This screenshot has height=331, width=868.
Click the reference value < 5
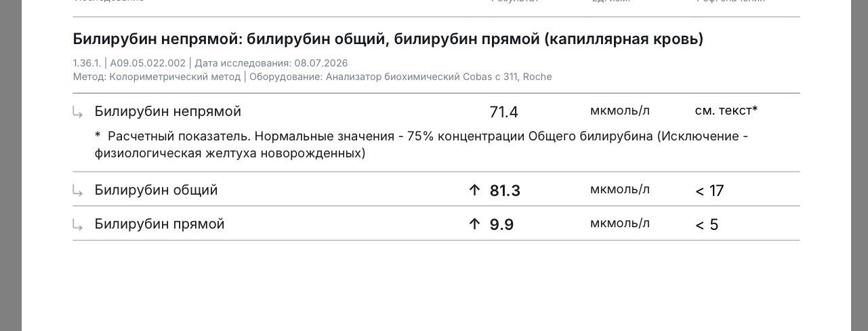point(707,225)
